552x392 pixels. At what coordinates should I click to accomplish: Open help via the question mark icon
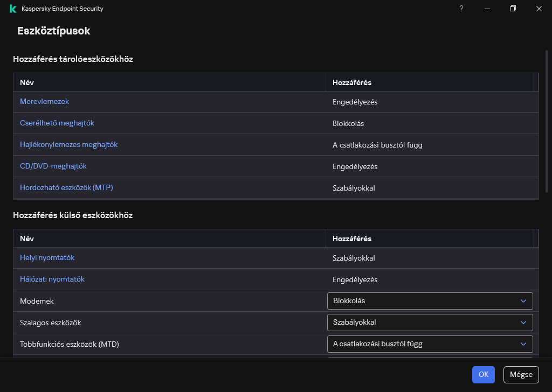(x=461, y=9)
